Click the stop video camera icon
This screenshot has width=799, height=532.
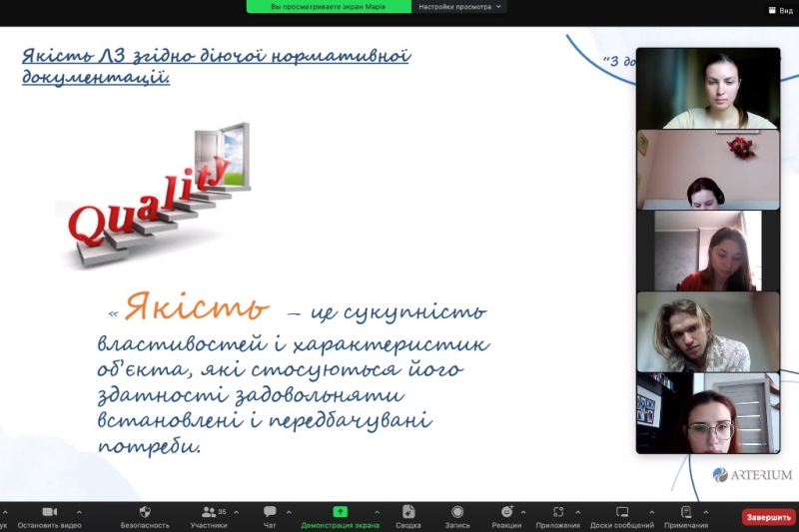pos(49,512)
